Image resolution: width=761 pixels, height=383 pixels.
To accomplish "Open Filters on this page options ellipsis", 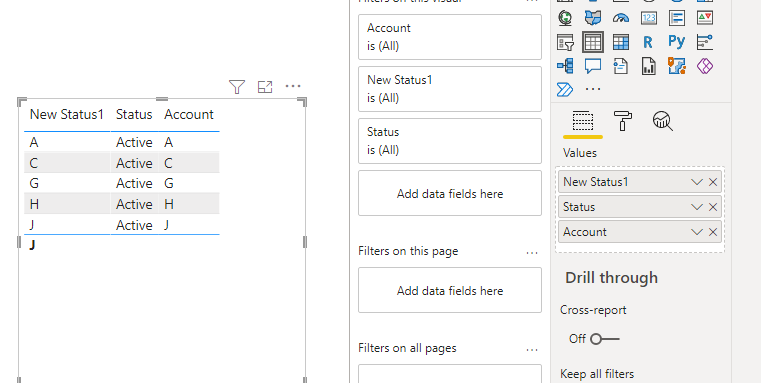I will point(532,252).
